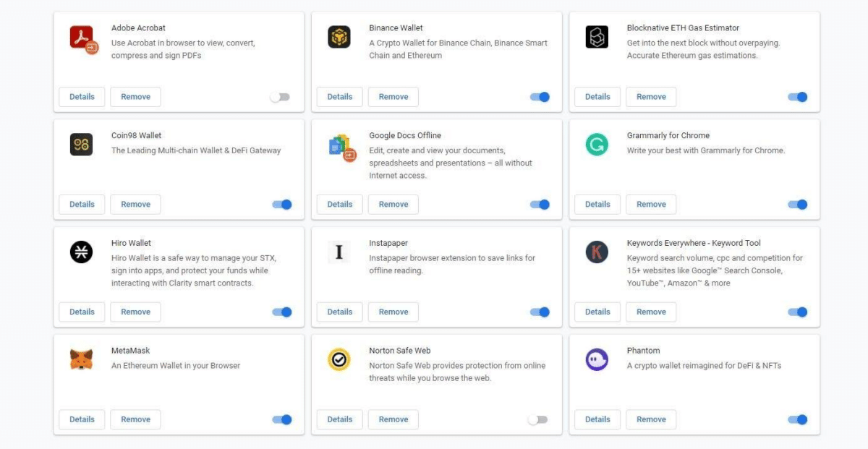This screenshot has height=449, width=868.
Task: Click the Adobe Acrobat extension icon
Action: 83,39
